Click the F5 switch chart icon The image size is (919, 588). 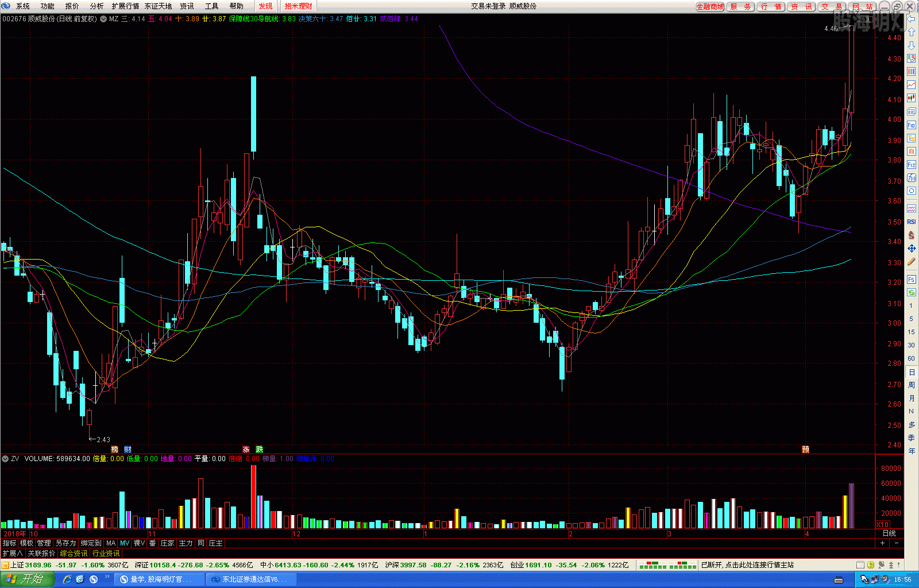pos(912,279)
